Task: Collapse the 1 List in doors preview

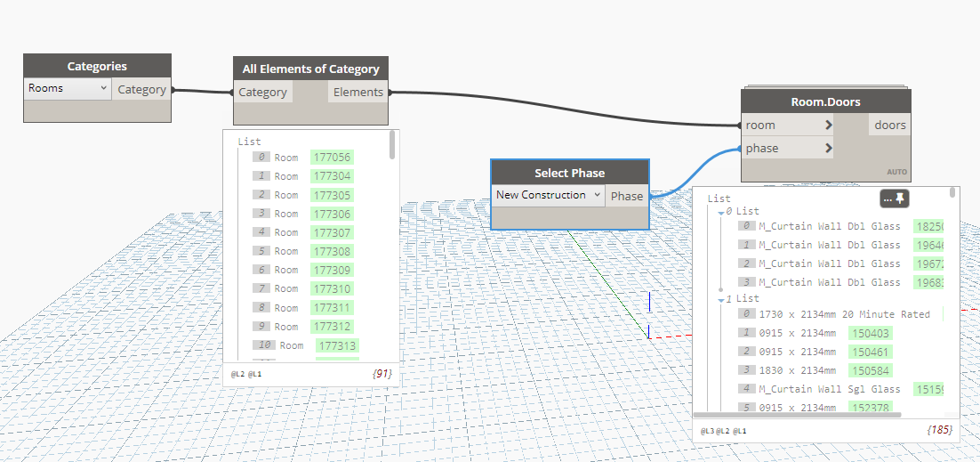Action: (720, 300)
